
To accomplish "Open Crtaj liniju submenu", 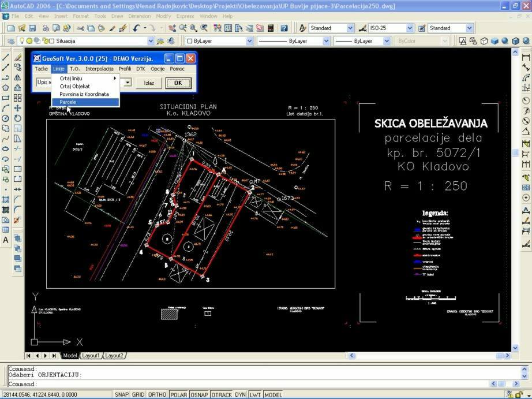I will pyautogui.click(x=85, y=79).
